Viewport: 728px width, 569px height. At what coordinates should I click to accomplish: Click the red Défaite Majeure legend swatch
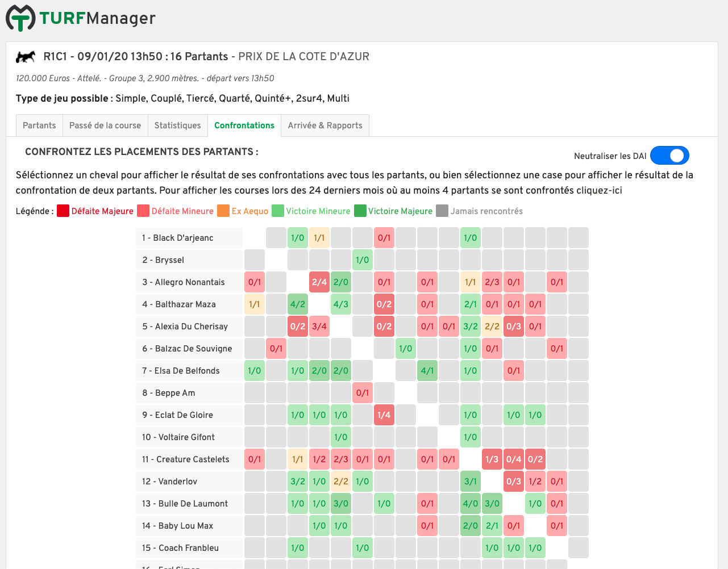63,211
